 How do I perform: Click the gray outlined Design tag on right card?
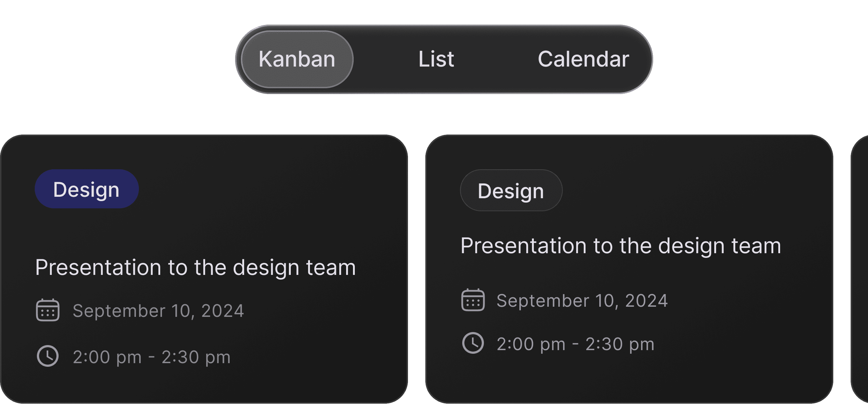click(511, 190)
